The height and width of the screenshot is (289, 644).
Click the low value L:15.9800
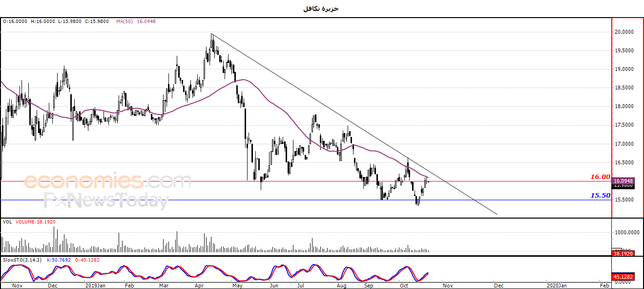coord(70,22)
